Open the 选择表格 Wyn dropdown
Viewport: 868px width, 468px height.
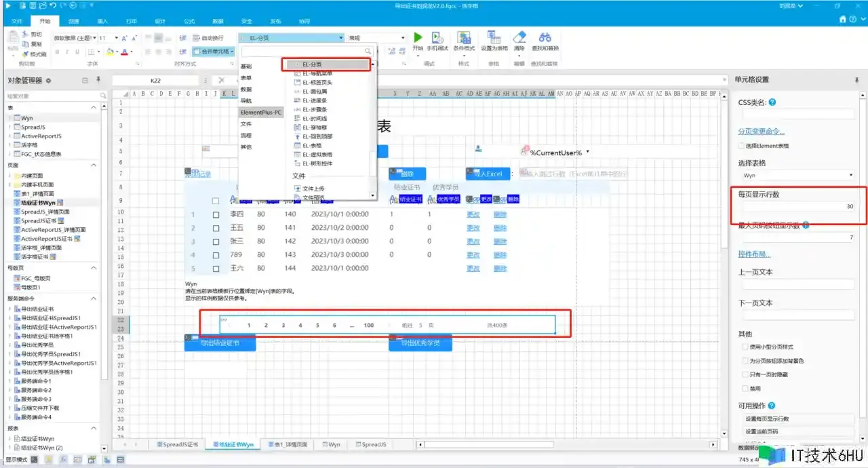[796, 175]
